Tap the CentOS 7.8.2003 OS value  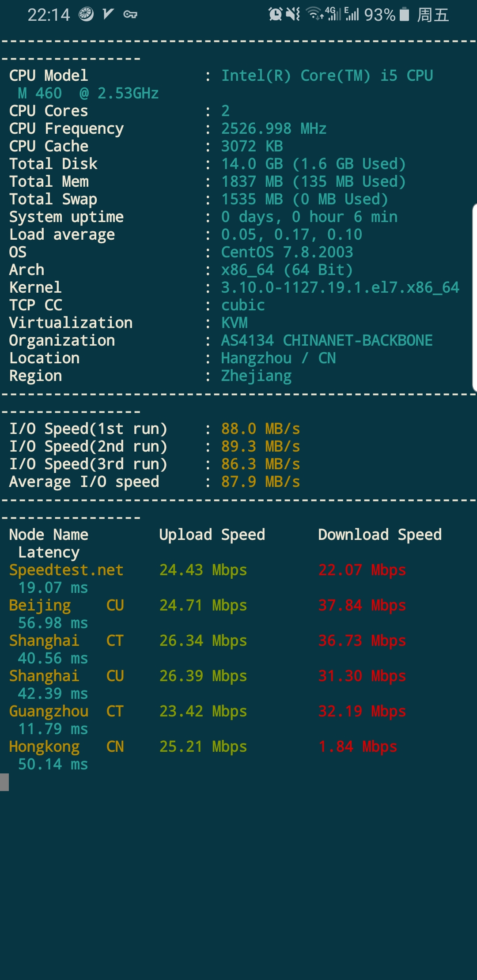287,252
